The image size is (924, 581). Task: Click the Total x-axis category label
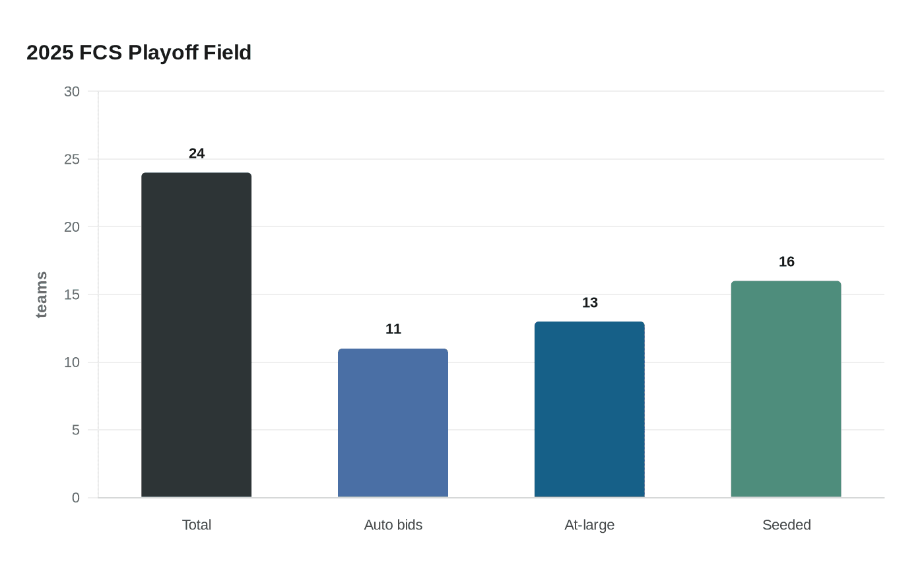(x=197, y=525)
